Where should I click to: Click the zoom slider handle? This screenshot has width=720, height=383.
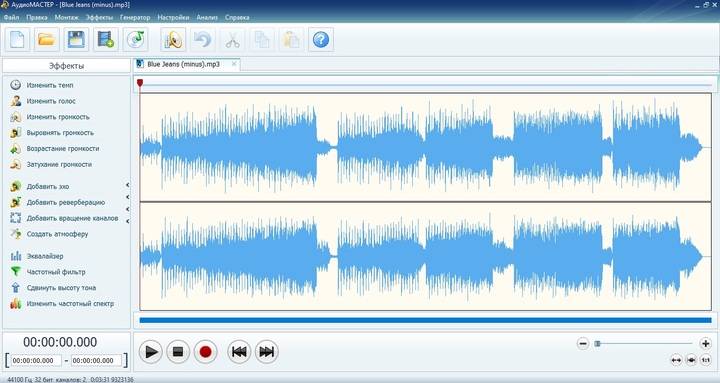597,343
